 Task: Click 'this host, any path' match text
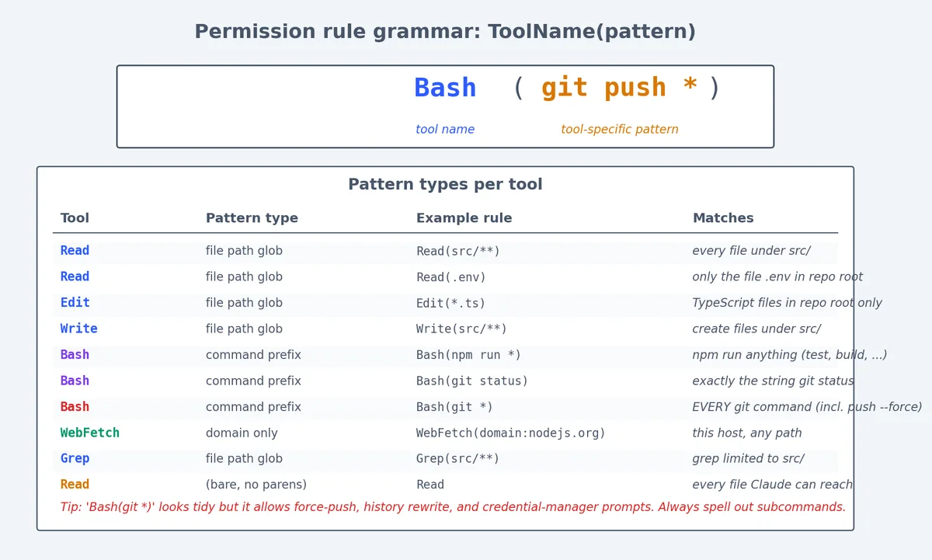pyautogui.click(x=747, y=433)
